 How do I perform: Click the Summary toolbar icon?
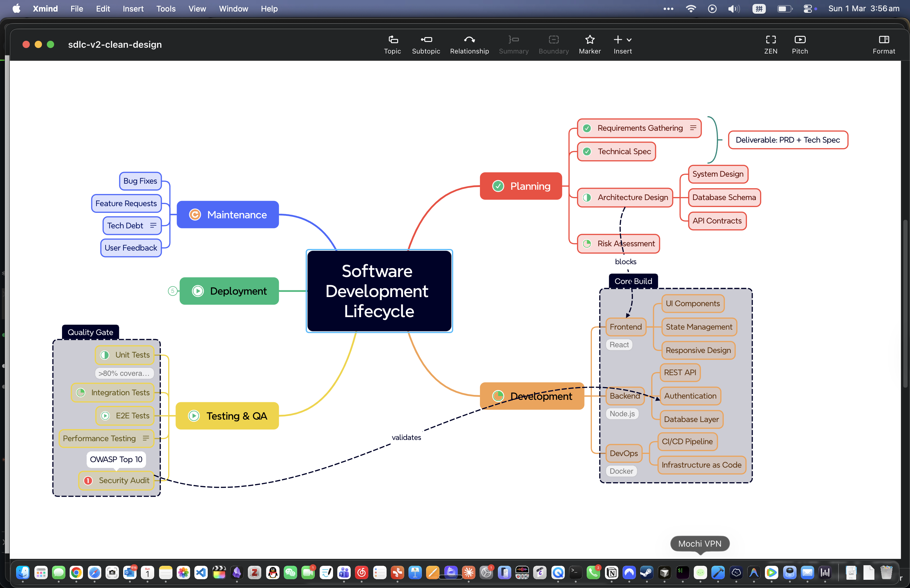514,40
